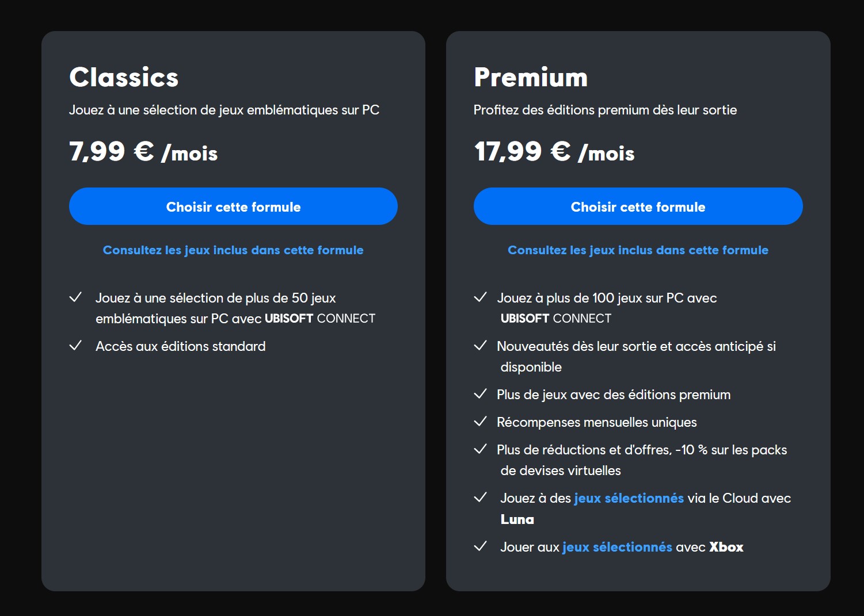This screenshot has width=864, height=616.
Task: Click checkmark beside "plus de 100 jeux"
Action: (480, 297)
